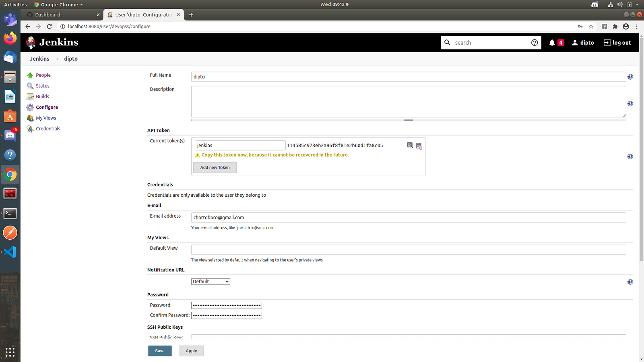Bookmark this page with the star icon
644x362 pixels.
(591, 27)
